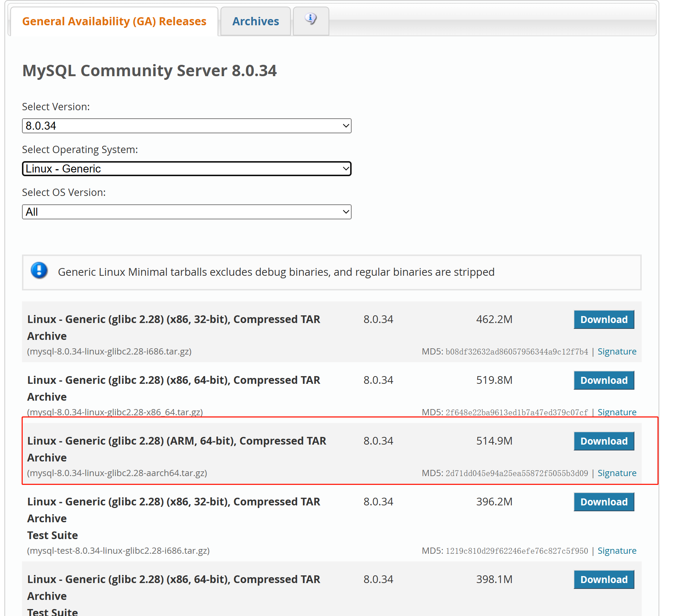
Task: Download the 462.2M x86 32-bit TAR archive
Action: tap(604, 319)
